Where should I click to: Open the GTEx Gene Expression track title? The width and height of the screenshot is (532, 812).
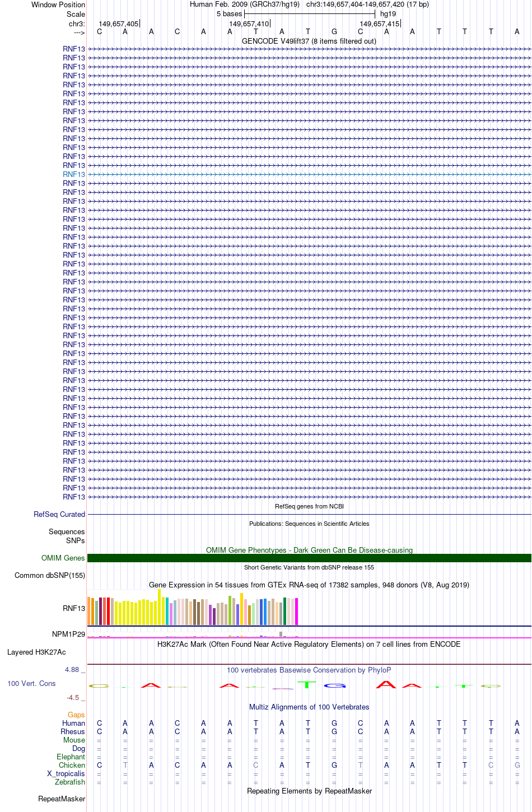click(309, 585)
